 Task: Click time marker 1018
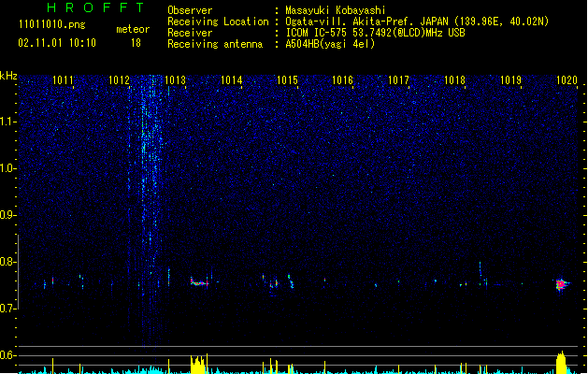pyautogui.click(x=454, y=80)
